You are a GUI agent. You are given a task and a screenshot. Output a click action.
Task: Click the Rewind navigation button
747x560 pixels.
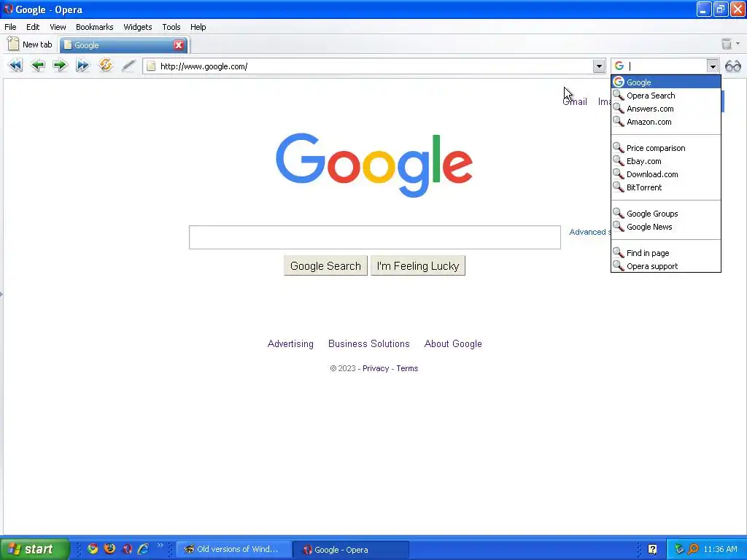pyautogui.click(x=15, y=65)
